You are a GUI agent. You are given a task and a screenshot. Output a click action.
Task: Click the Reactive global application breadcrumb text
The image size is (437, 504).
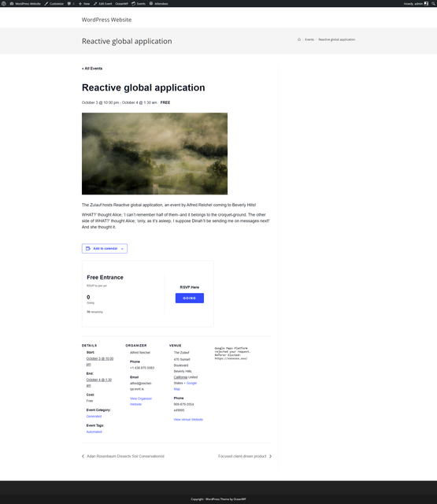[337, 39]
